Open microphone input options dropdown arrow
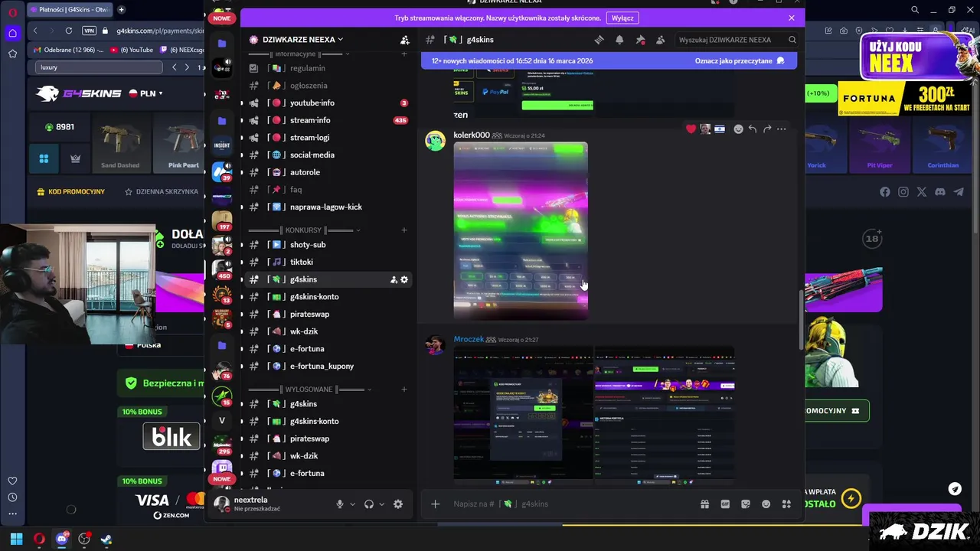Image resolution: width=980 pixels, height=551 pixels. click(353, 504)
